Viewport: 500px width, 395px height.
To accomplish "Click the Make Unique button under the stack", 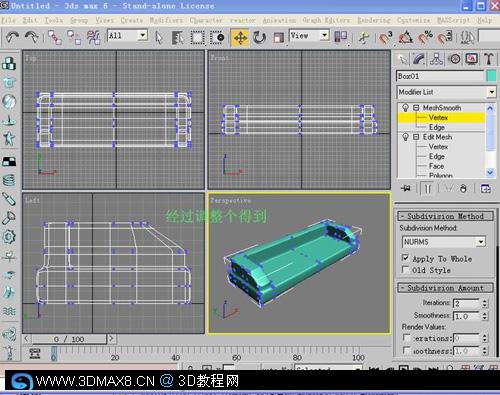I will (x=449, y=189).
